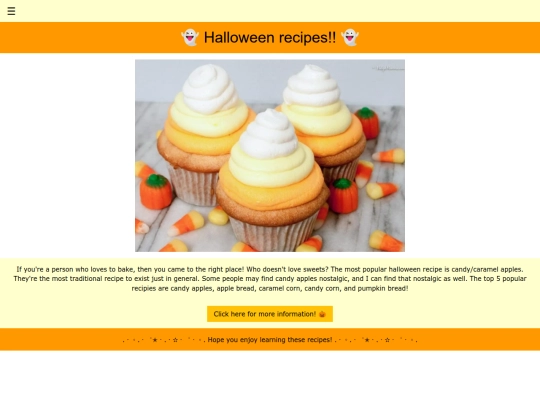Click the 'Halloween recipes!!' heading text
The height and width of the screenshot is (405, 540).
(x=270, y=37)
